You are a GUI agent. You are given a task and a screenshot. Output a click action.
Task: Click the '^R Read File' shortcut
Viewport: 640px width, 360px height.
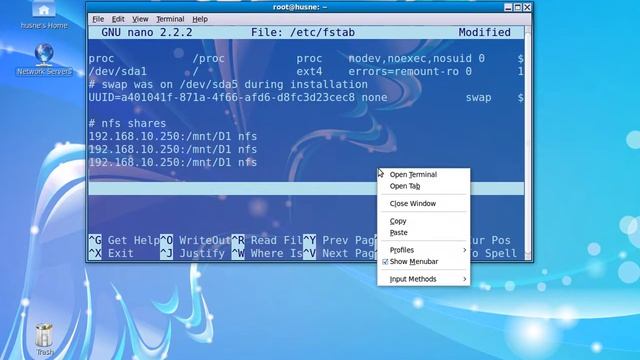(267, 240)
